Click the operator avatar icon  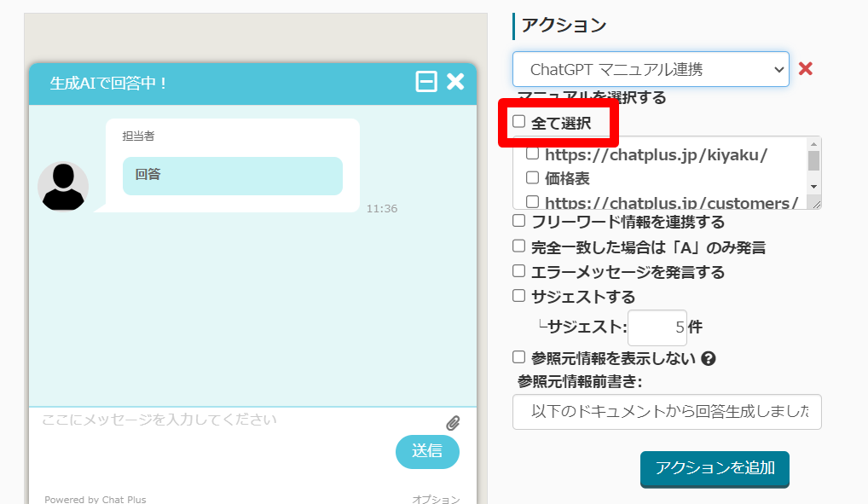63,186
